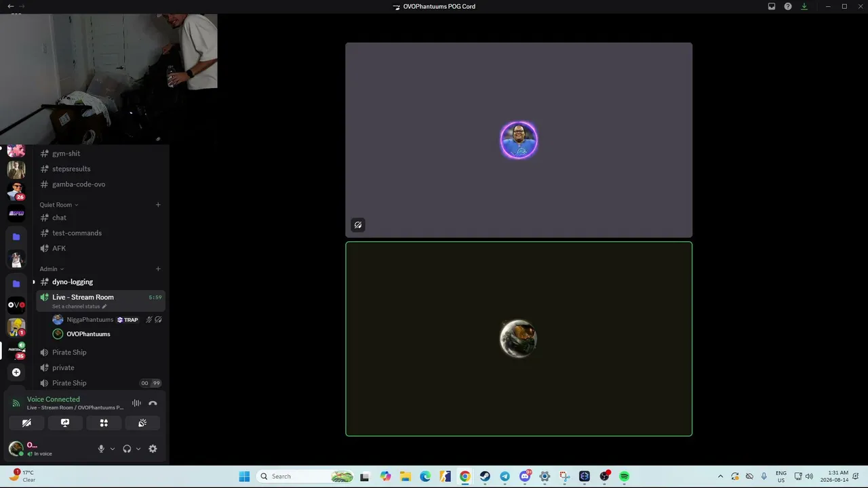Create a channel in Quiet Room

click(x=158, y=205)
